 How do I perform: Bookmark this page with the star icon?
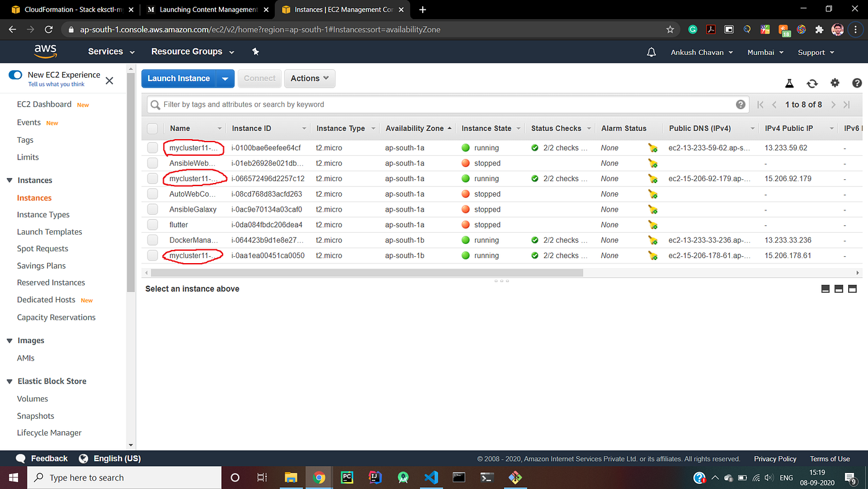click(670, 29)
